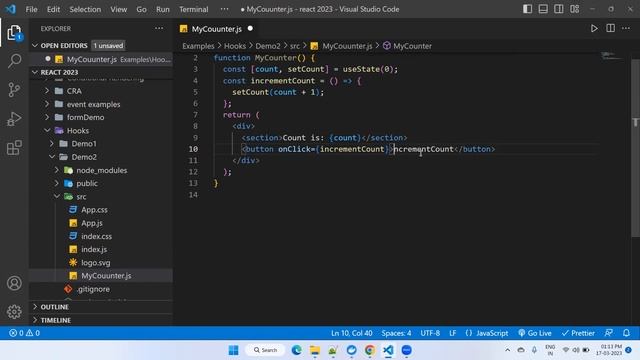Expand the Timeline section
This screenshot has height=360, width=640.
pos(100,320)
